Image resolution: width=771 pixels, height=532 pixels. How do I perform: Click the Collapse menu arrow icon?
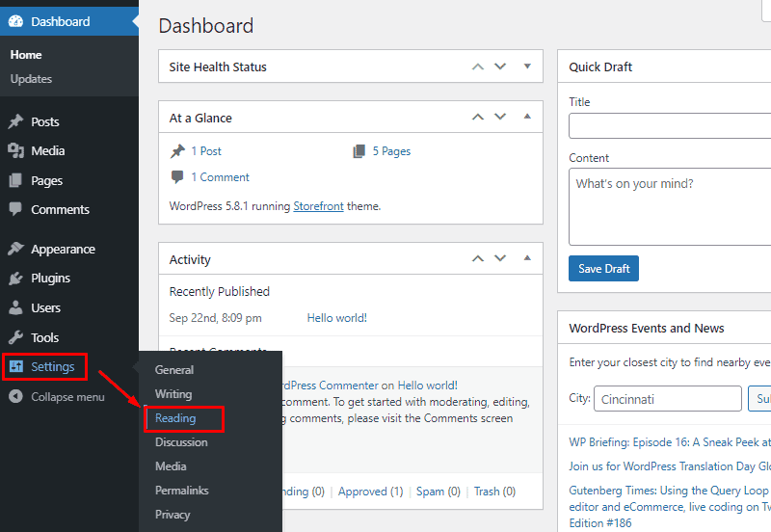(x=15, y=396)
